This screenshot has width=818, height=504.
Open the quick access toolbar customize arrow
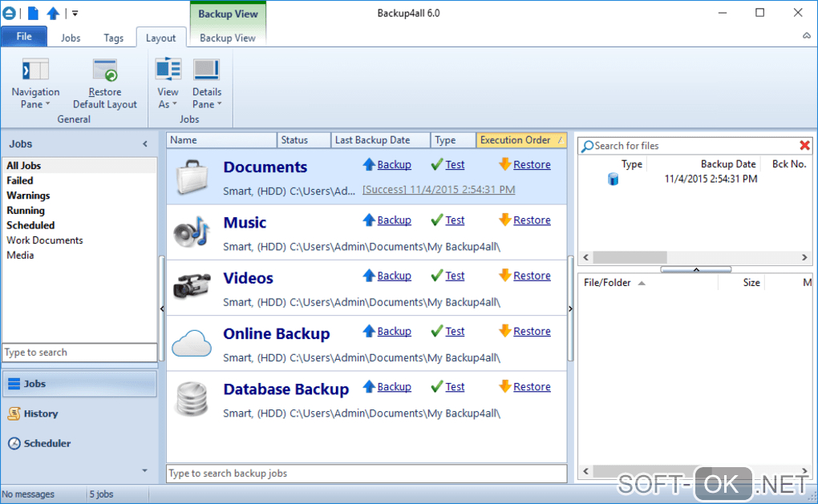[x=75, y=13]
